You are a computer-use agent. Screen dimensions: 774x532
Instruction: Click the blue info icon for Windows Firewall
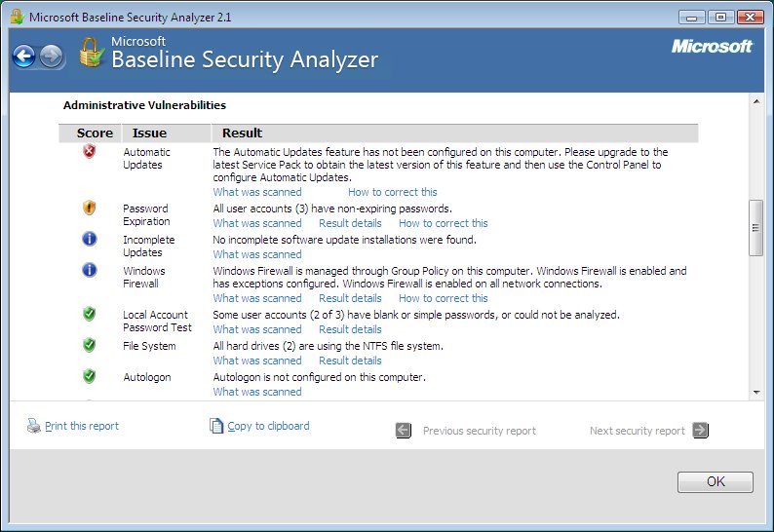pos(89,270)
